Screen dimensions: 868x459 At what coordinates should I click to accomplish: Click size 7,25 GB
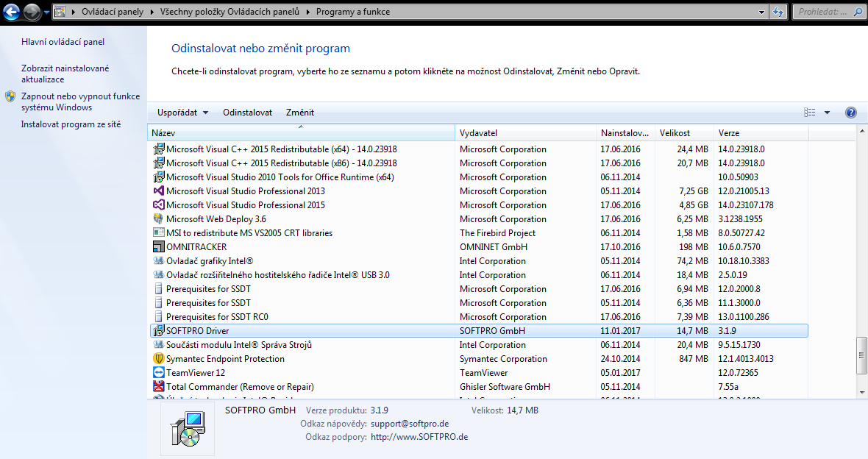(694, 191)
